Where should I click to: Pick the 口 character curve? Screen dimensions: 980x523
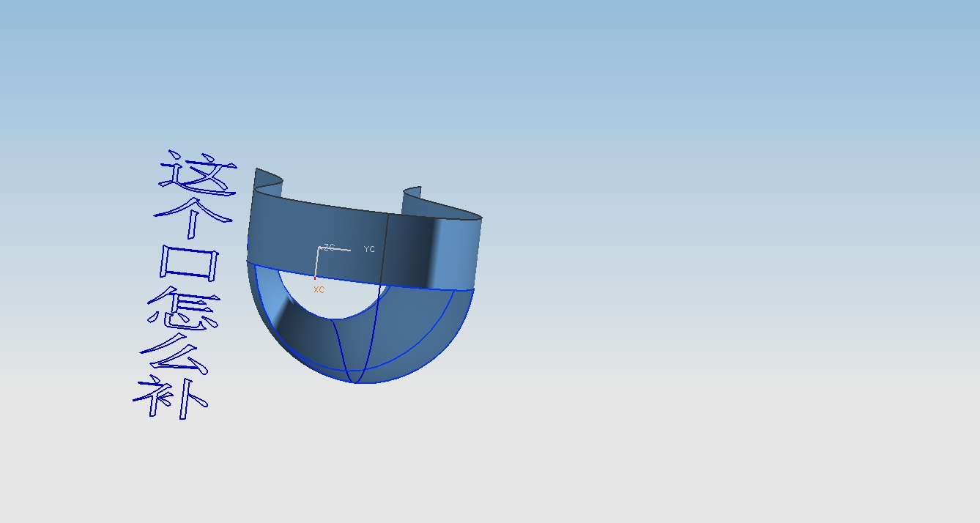point(189,262)
